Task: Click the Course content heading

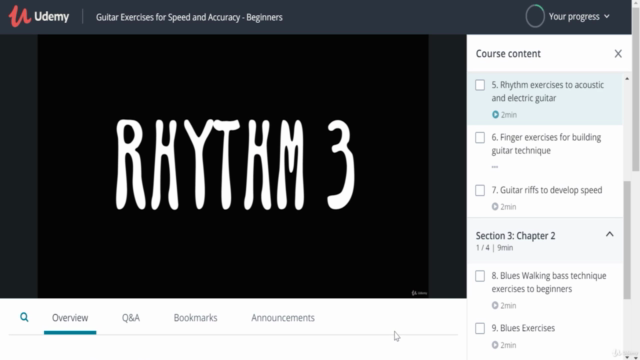Action: 508,53
